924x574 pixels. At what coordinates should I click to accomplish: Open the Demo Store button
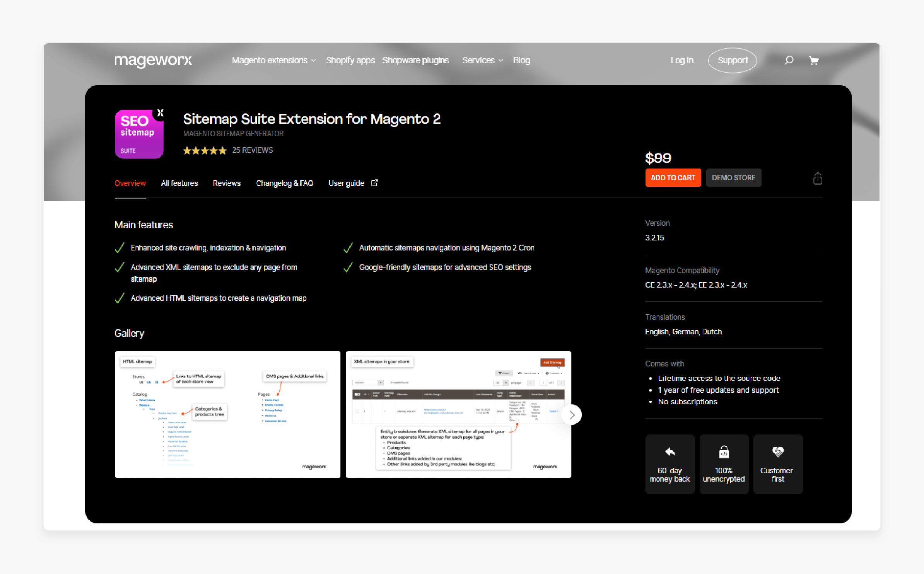coord(734,178)
